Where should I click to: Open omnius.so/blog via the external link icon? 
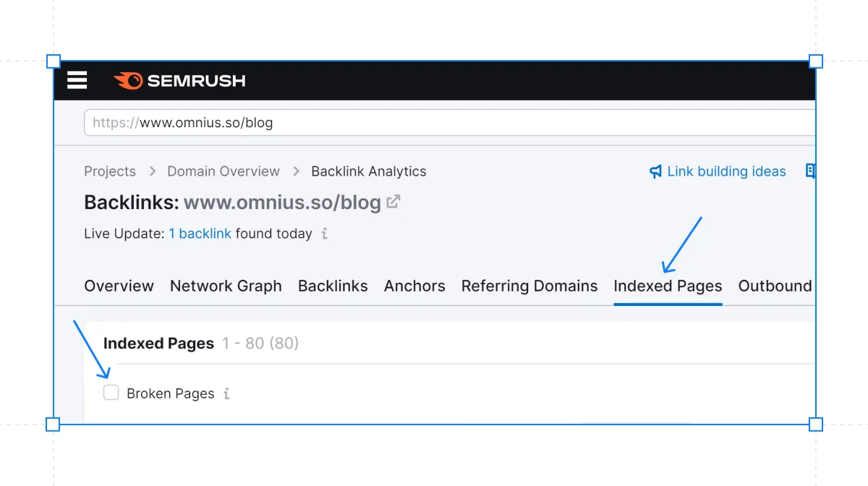pyautogui.click(x=393, y=202)
